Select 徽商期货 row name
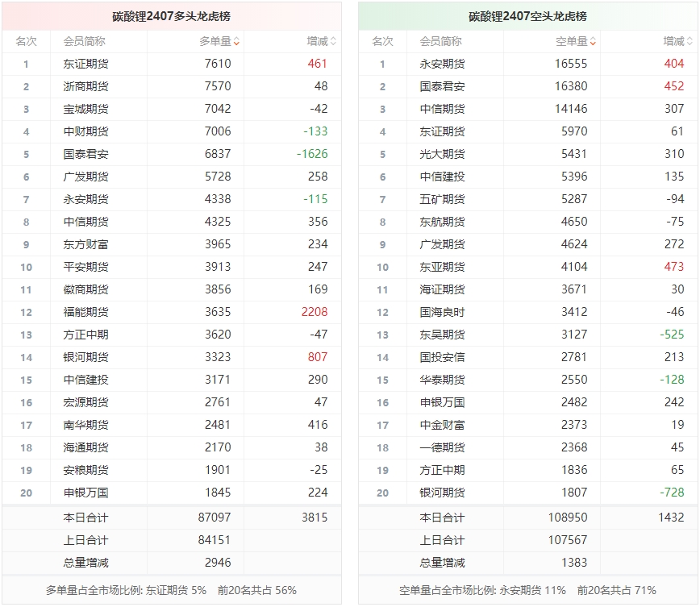700x607 pixels. tap(85, 289)
